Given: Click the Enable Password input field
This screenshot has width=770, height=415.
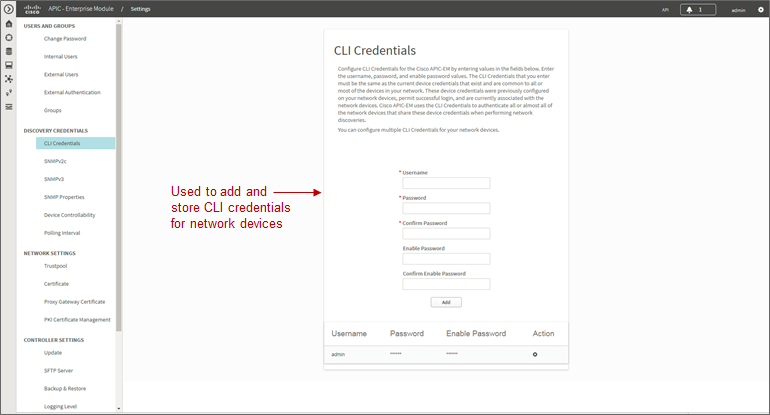Looking at the screenshot, I should 446,259.
